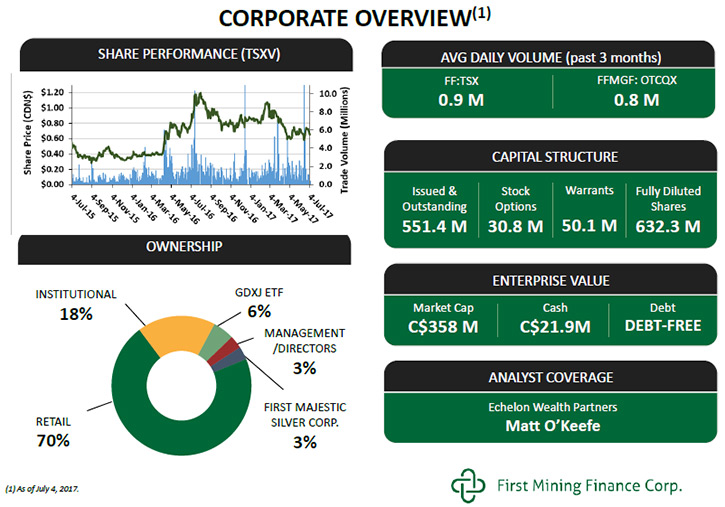Click the Warrants label
The height and width of the screenshot is (507, 725).
click(589, 190)
